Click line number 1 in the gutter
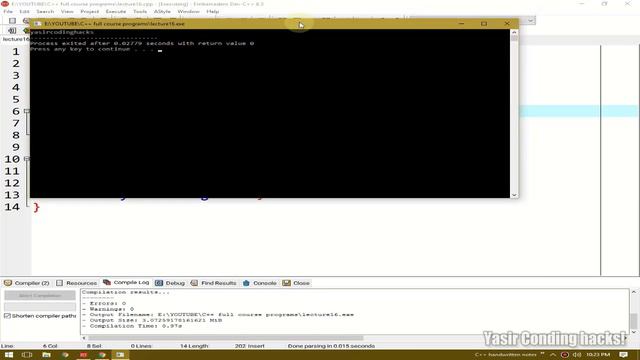 (x=16, y=52)
